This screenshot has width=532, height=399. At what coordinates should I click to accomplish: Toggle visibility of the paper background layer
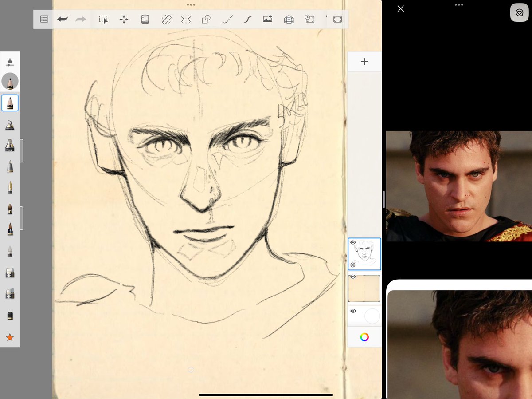353,277
